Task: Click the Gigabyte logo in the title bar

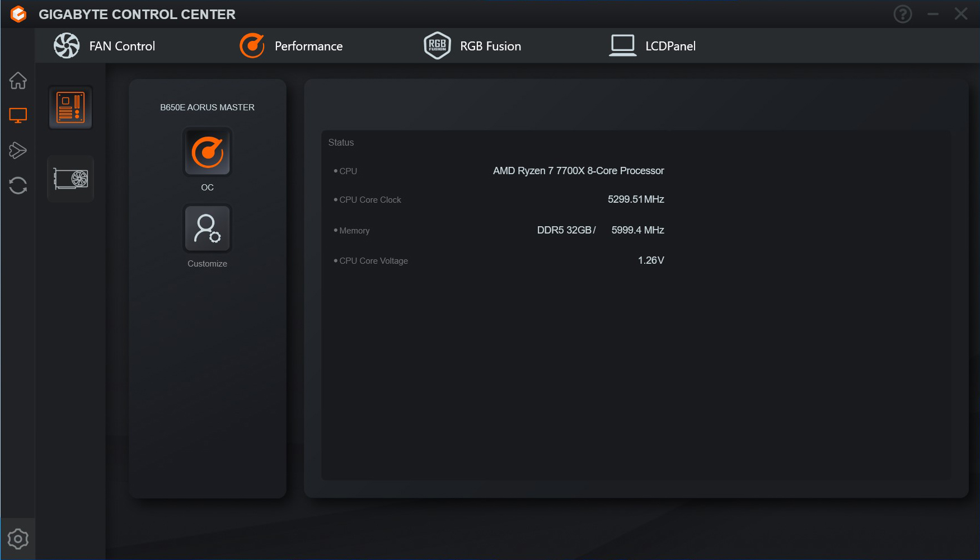Action: pyautogui.click(x=18, y=14)
